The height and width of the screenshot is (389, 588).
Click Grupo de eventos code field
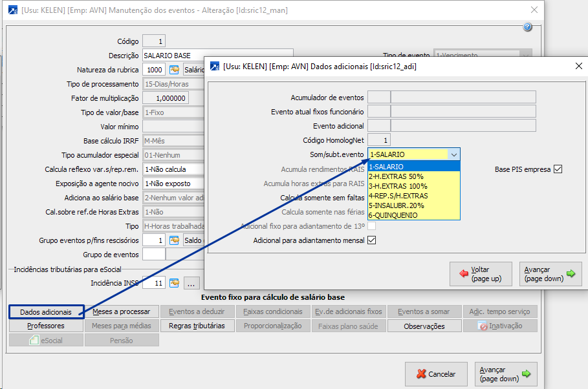(x=154, y=255)
